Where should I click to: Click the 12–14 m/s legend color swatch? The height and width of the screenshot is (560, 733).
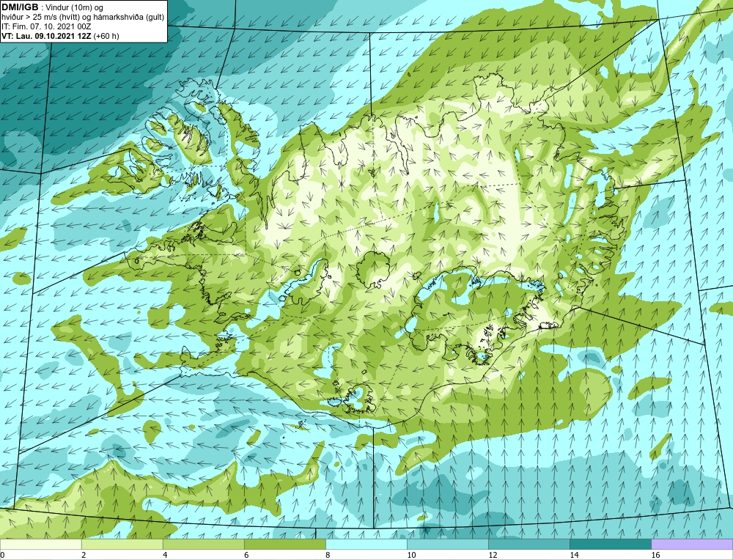click(528, 544)
